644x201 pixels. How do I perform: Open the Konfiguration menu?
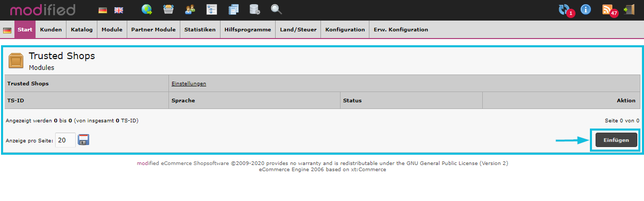tap(345, 30)
